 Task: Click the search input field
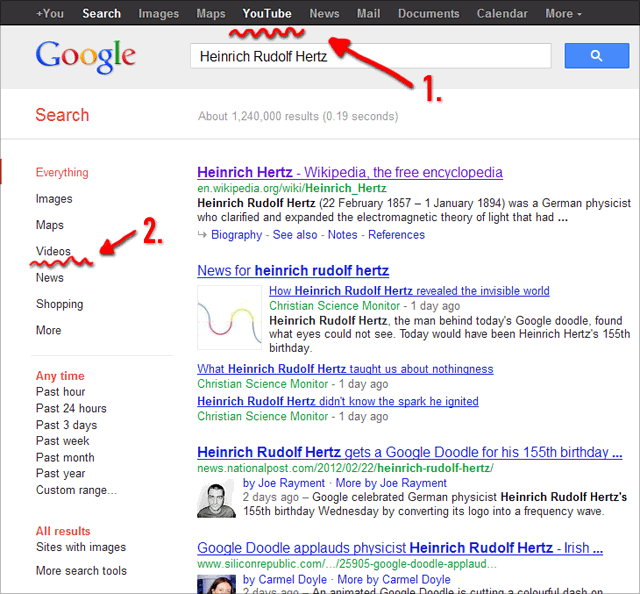pyautogui.click(x=371, y=56)
